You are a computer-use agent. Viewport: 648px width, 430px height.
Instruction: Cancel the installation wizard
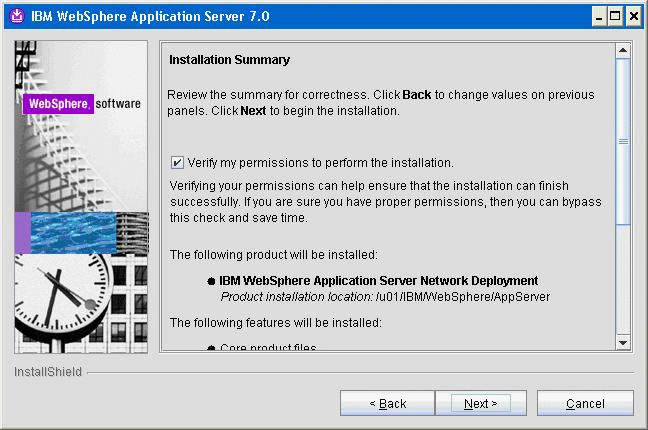585,403
